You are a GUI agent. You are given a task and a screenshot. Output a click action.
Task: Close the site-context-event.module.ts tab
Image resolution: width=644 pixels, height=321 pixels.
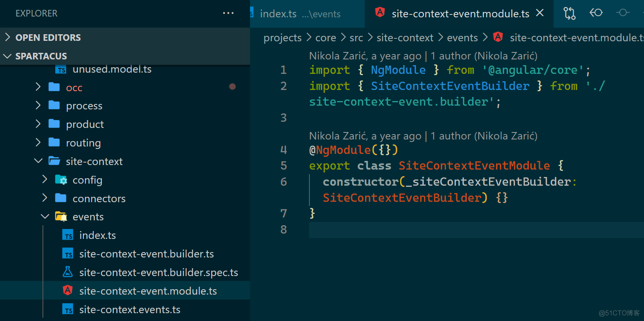pyautogui.click(x=540, y=13)
